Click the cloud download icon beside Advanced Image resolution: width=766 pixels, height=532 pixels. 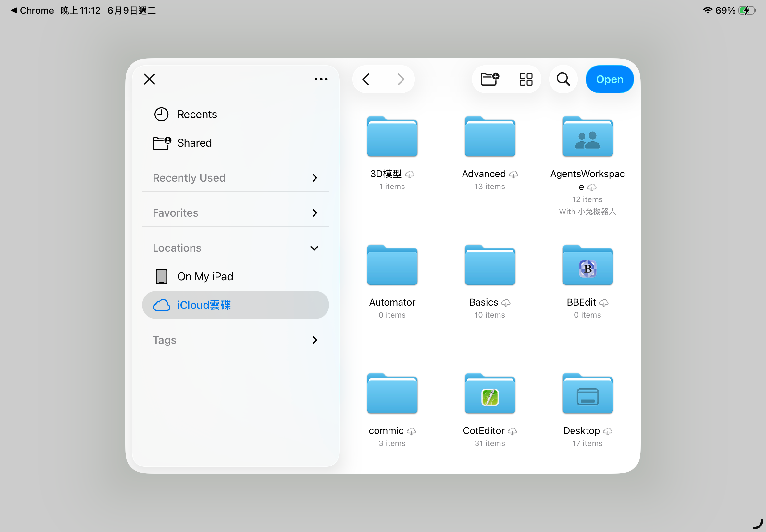pos(513,174)
